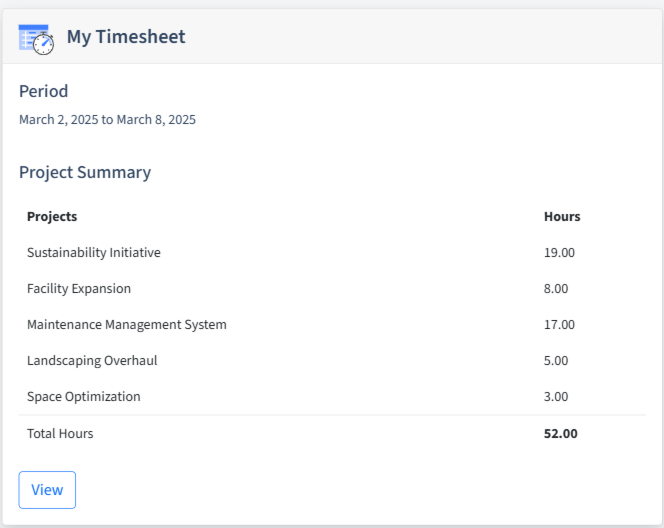Image resolution: width=664 pixels, height=528 pixels.
Task: Click the Total Hours label
Action: [x=60, y=433]
